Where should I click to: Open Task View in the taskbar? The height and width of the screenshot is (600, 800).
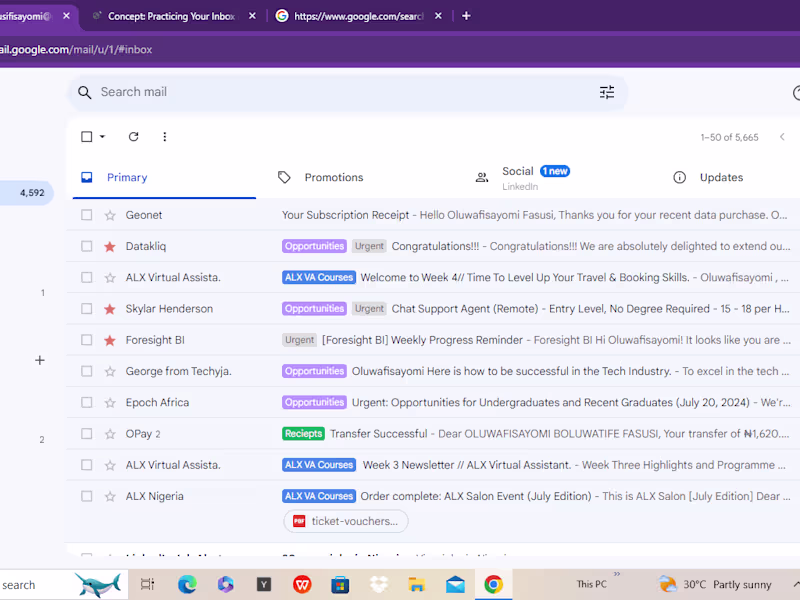click(x=147, y=584)
